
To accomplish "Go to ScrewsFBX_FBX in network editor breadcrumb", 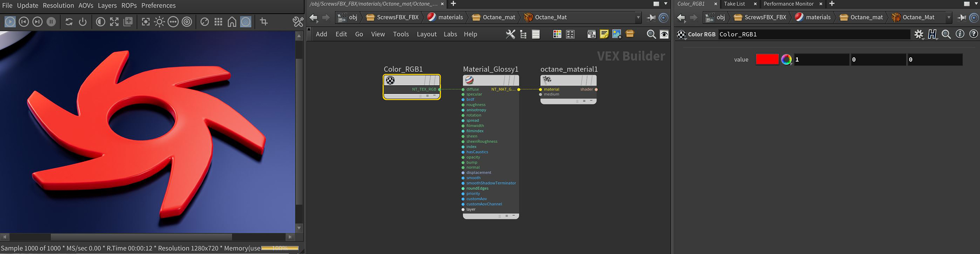I will coord(397,17).
